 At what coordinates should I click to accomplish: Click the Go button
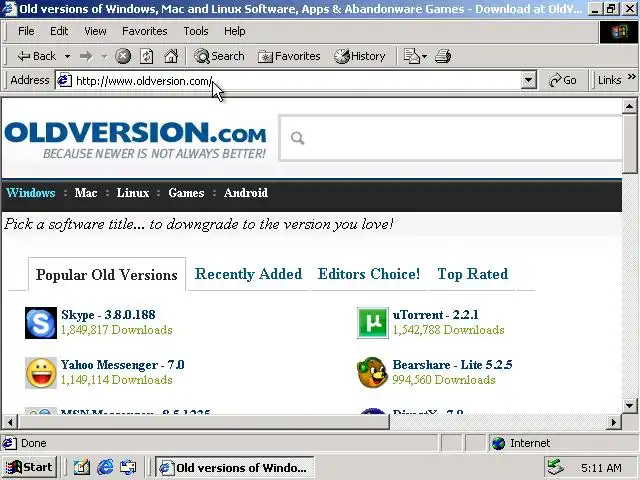click(563, 80)
